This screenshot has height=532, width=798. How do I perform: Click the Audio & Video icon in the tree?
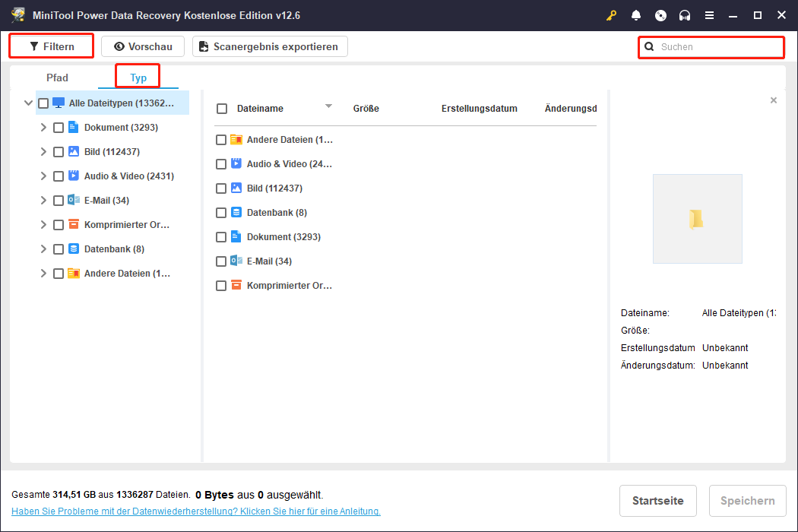point(74,176)
